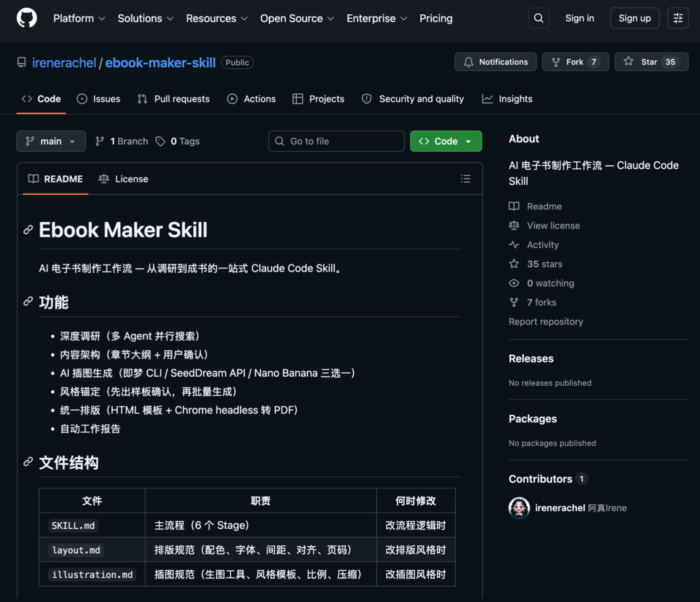Open the green Code dropdown

(445, 141)
